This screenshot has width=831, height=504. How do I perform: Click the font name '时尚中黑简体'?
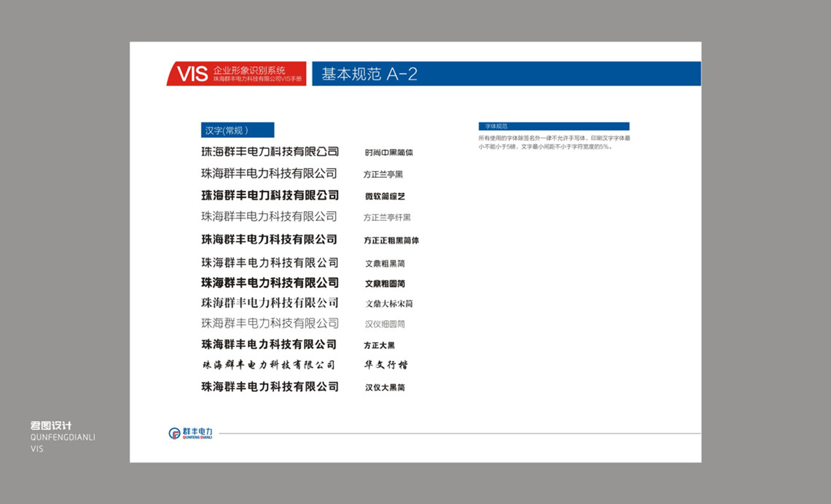pos(389,152)
